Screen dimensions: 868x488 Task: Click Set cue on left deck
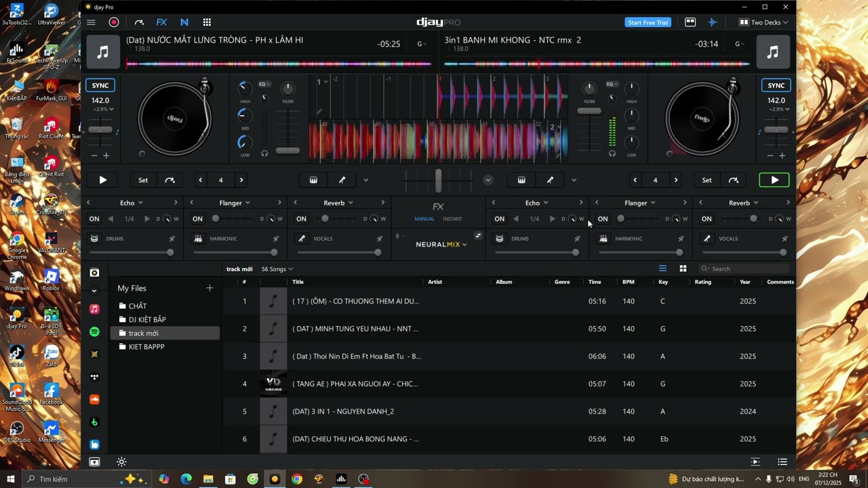(x=143, y=180)
